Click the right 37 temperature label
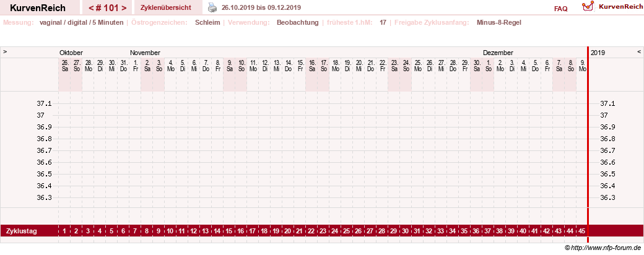644x255 pixels. point(604,115)
